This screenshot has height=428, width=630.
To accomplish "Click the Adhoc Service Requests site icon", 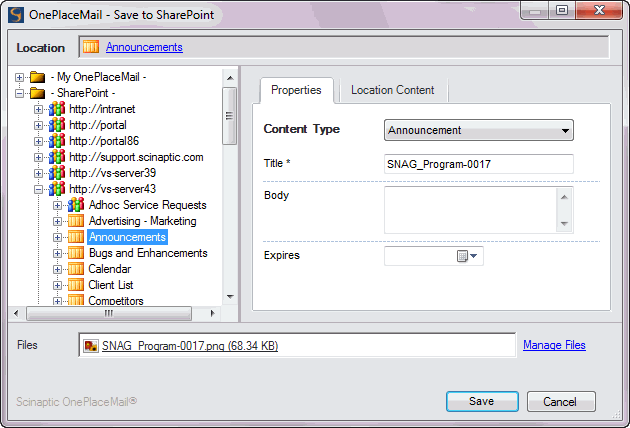I will pos(76,205).
